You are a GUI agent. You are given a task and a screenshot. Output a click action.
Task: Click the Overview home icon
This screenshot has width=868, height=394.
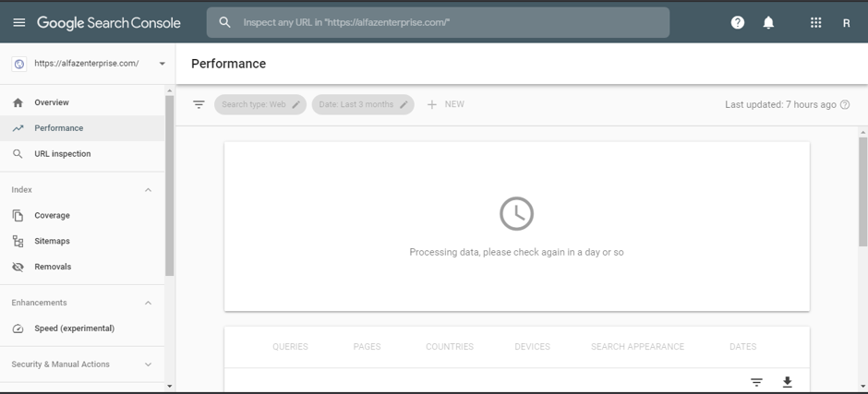[18, 102]
